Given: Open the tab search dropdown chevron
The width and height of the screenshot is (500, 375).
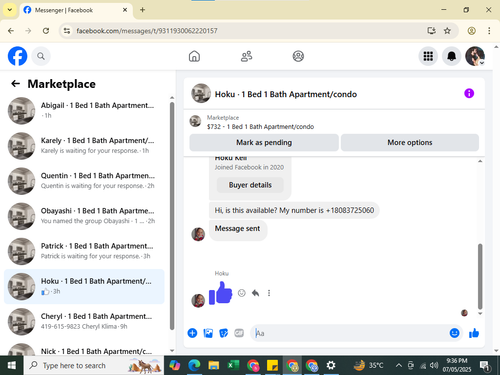Looking at the screenshot, I should (10, 10).
